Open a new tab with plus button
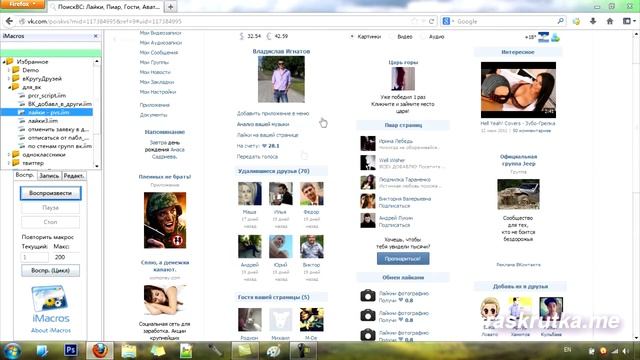 point(171,7)
